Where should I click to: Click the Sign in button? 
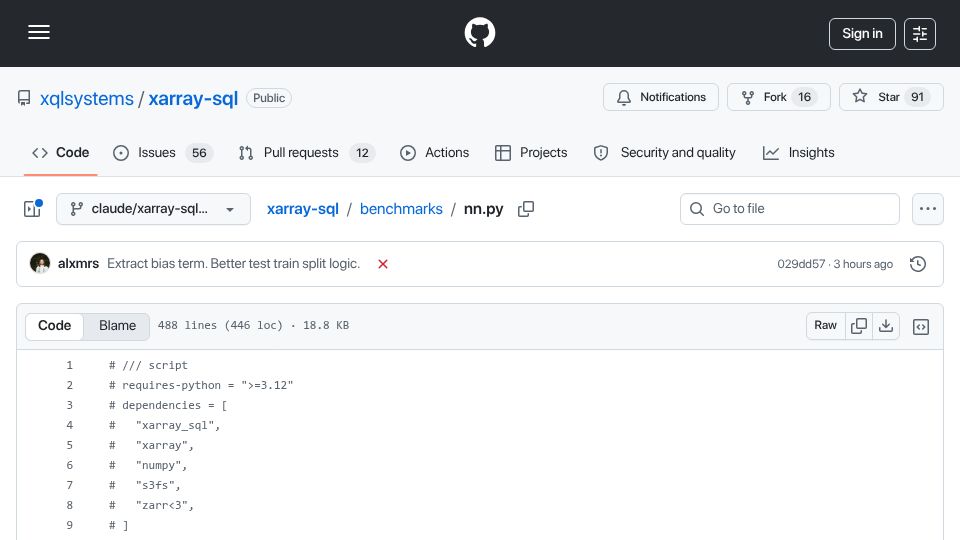point(862,34)
